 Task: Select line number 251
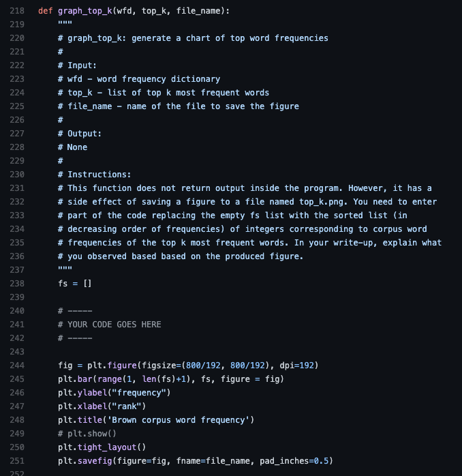[17, 461]
